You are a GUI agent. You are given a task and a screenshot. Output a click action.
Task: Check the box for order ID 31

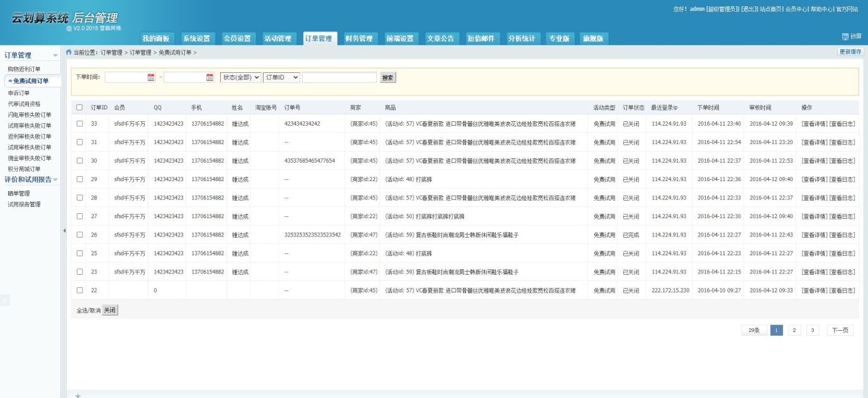[x=79, y=142]
